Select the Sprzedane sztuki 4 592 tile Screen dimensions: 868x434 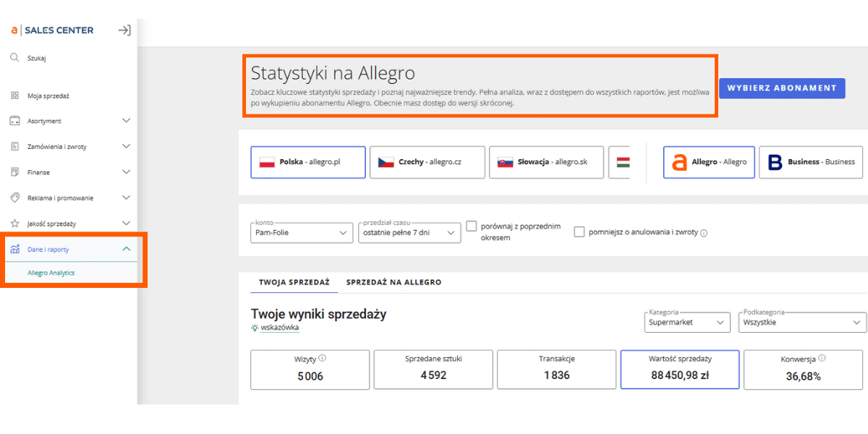pyautogui.click(x=433, y=370)
